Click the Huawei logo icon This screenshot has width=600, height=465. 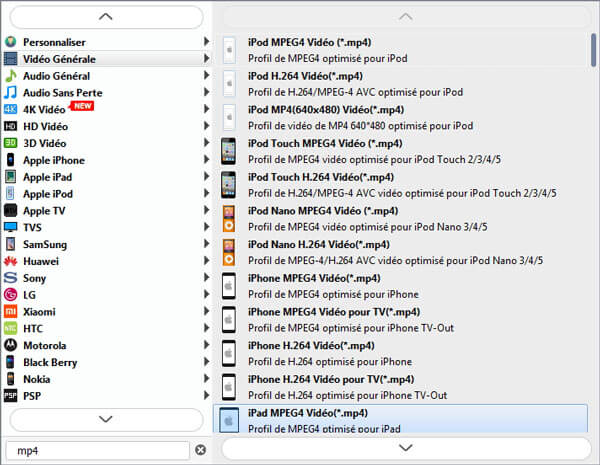click(10, 261)
